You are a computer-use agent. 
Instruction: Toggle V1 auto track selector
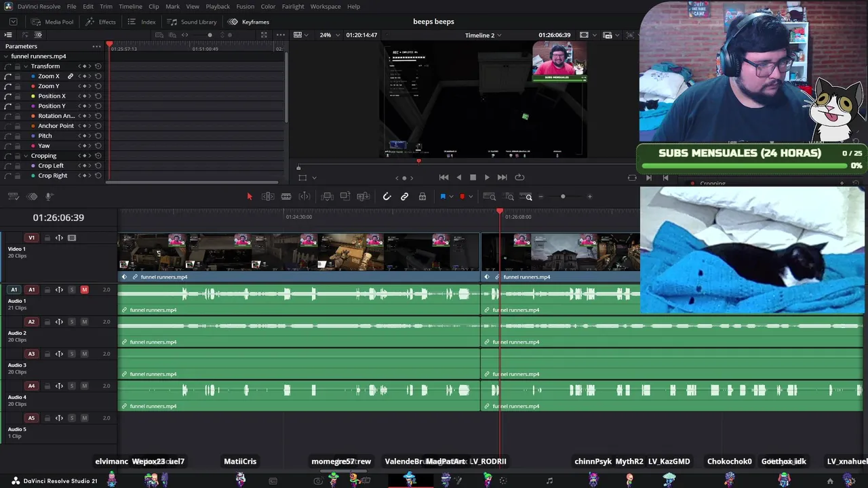click(59, 238)
